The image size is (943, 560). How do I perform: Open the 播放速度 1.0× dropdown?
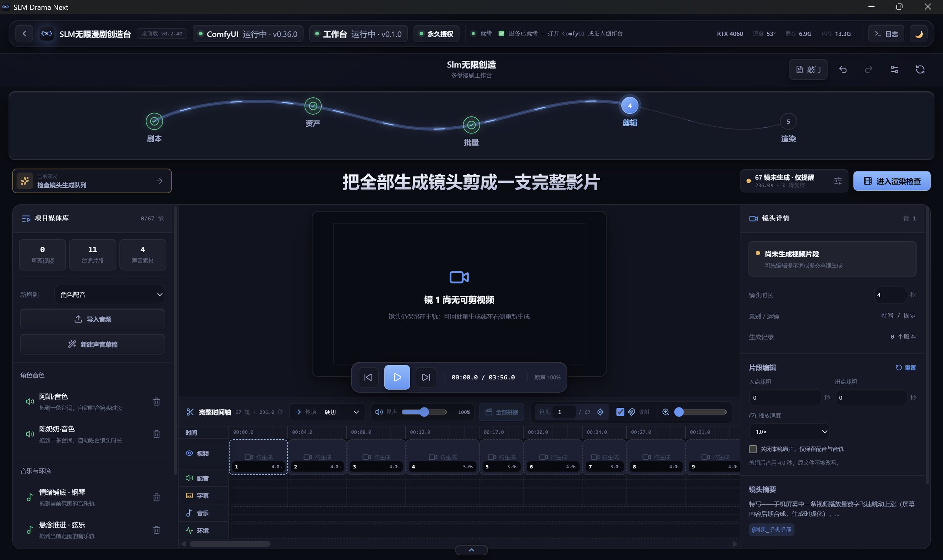(789, 431)
